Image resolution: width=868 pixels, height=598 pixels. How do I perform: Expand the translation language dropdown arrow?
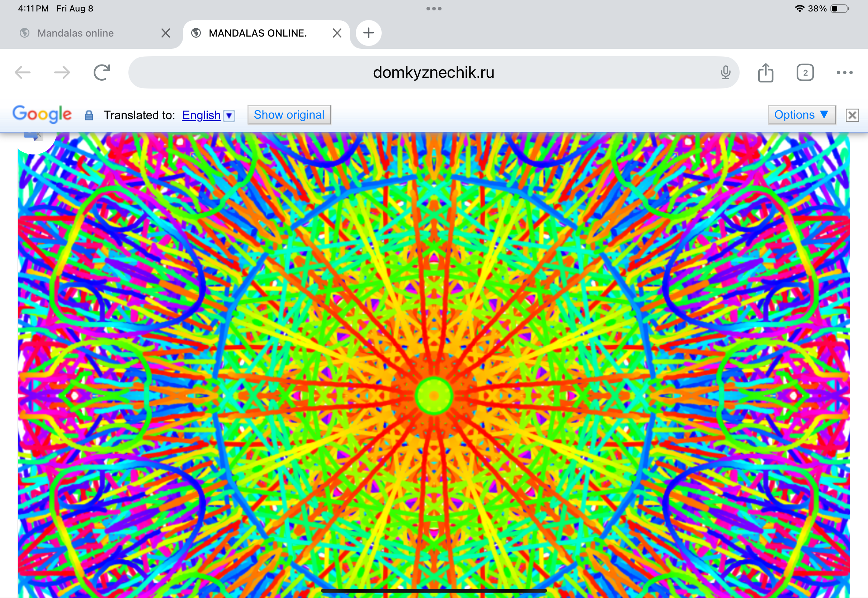(229, 116)
